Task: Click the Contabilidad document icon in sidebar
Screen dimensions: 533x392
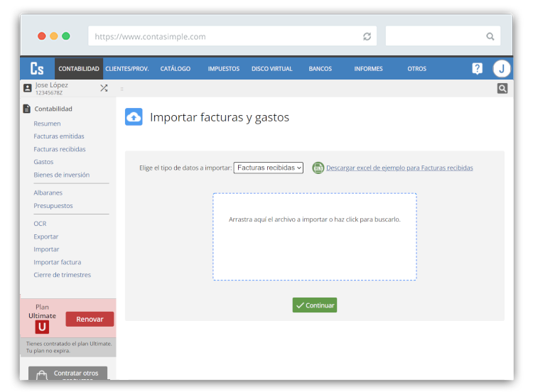Action: coord(27,109)
